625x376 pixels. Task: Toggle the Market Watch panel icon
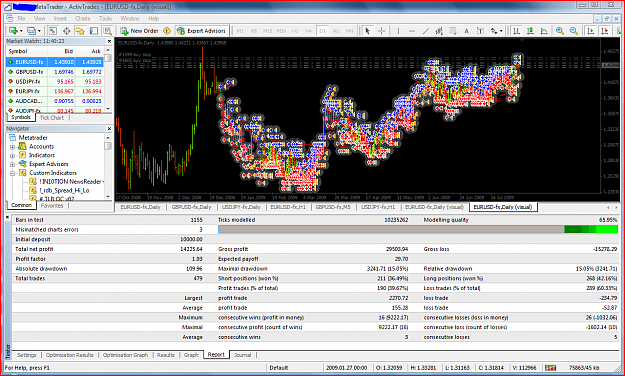tap(53, 31)
